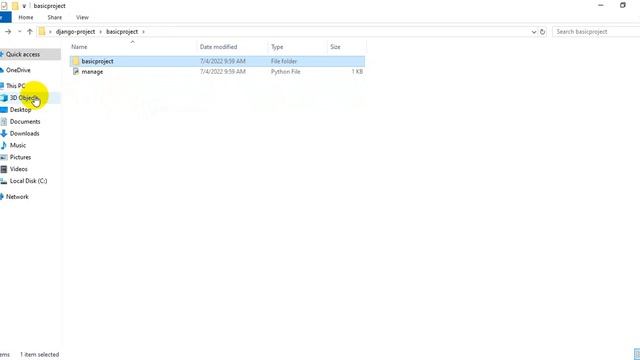This screenshot has height=360, width=640.
Task: Click the 1 item selected status text
Action: (40, 355)
